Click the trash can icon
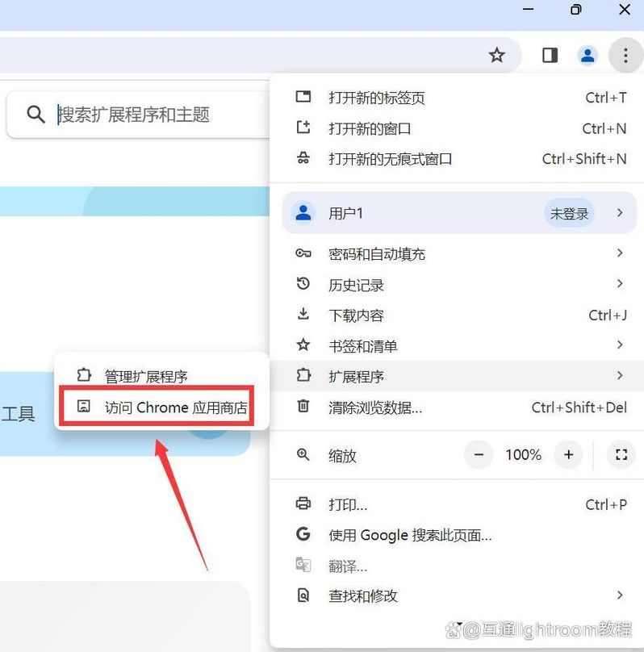The width and height of the screenshot is (644, 652). click(x=303, y=405)
